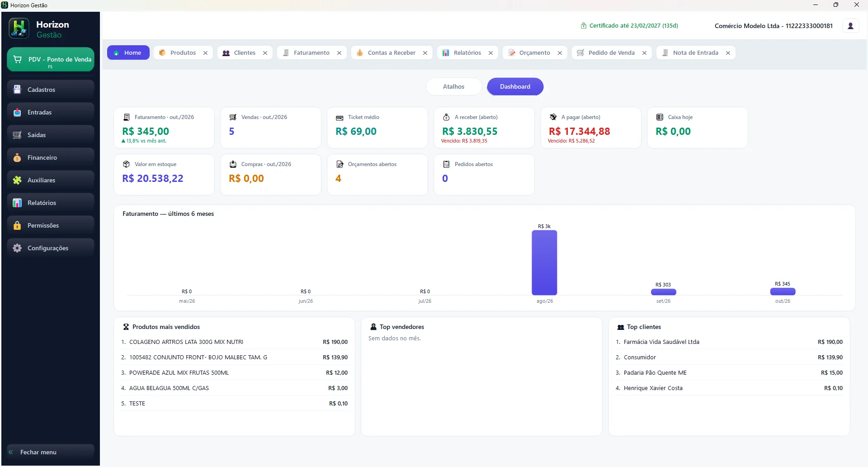Close the Relatórios tab
This screenshot has height=467, width=868.
(x=491, y=53)
